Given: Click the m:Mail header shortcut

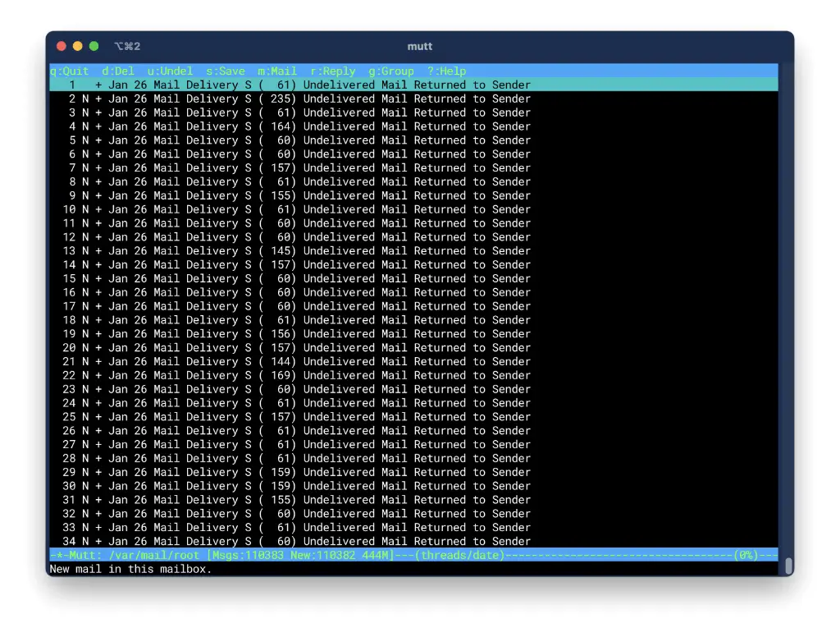Looking at the screenshot, I should 277,71.
